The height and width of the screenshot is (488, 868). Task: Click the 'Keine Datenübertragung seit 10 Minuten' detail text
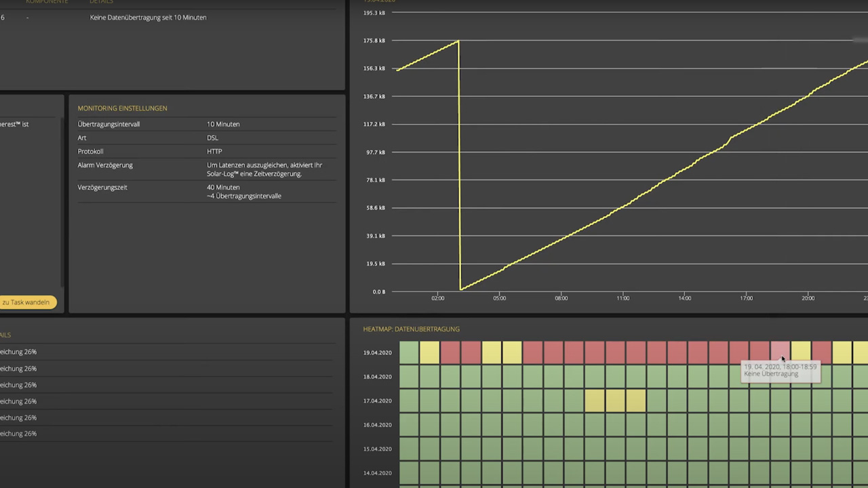pyautogui.click(x=148, y=18)
